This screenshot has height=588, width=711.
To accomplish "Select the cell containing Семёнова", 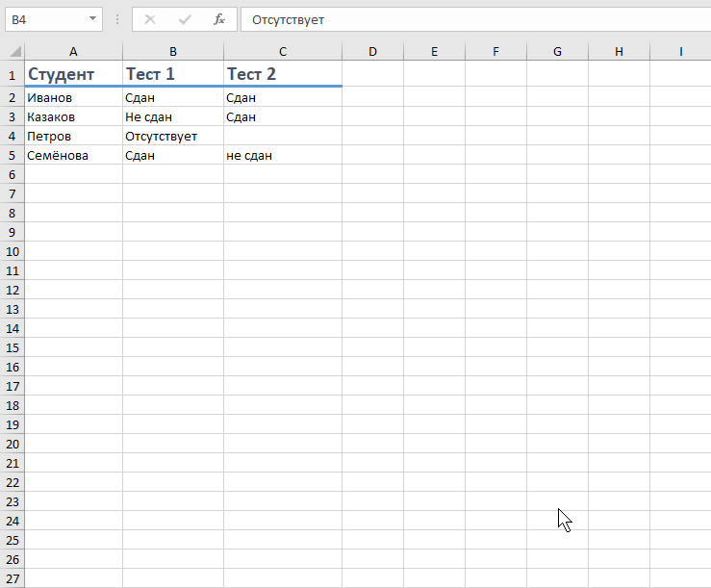I will click(74, 155).
